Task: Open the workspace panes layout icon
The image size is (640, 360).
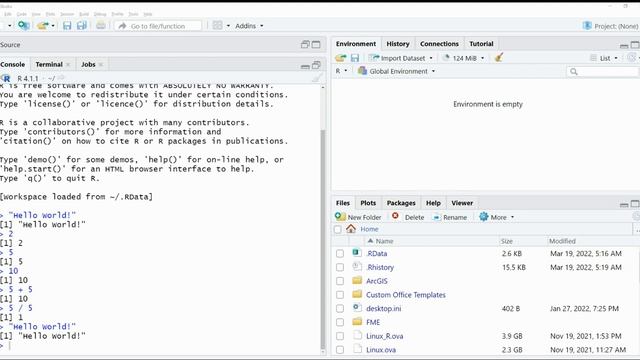Action: (x=218, y=25)
